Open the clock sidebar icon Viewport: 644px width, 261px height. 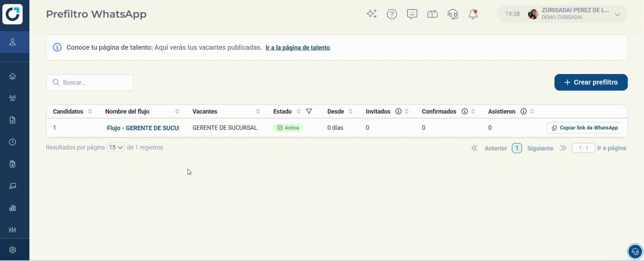point(13,142)
